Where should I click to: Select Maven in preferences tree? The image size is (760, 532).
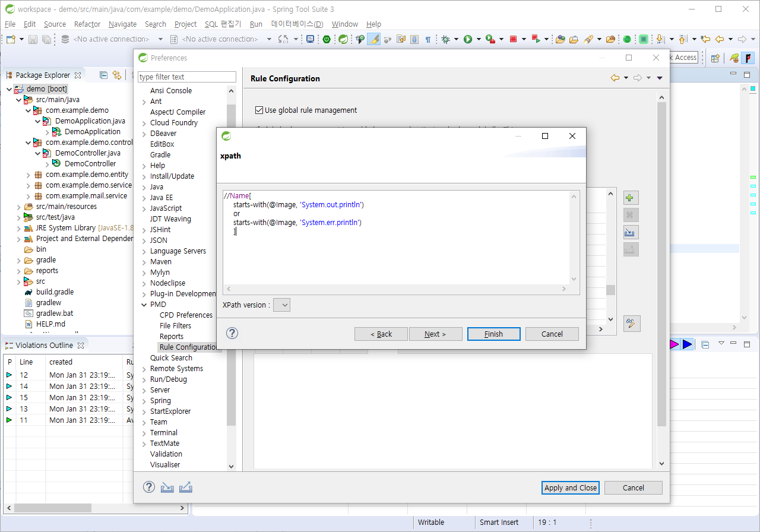(x=160, y=262)
